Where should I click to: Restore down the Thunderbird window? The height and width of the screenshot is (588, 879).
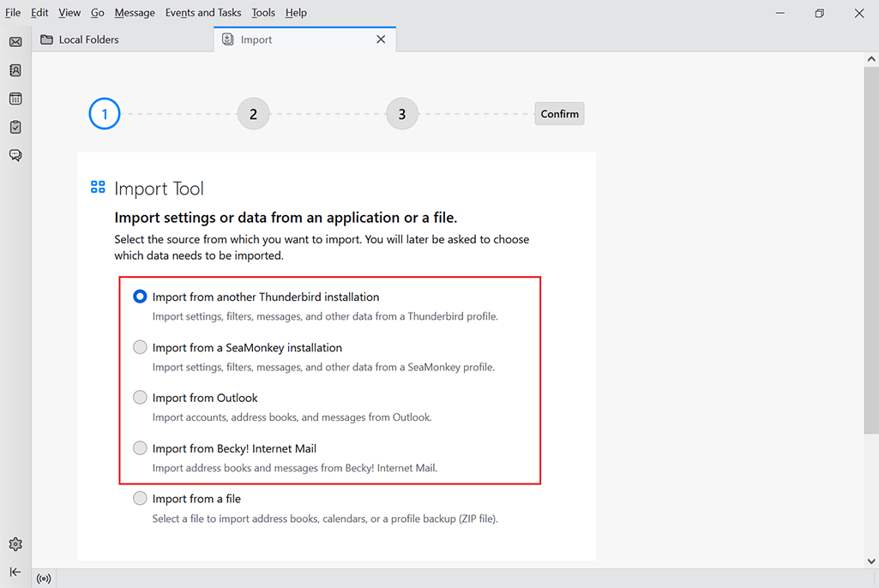[x=820, y=13]
